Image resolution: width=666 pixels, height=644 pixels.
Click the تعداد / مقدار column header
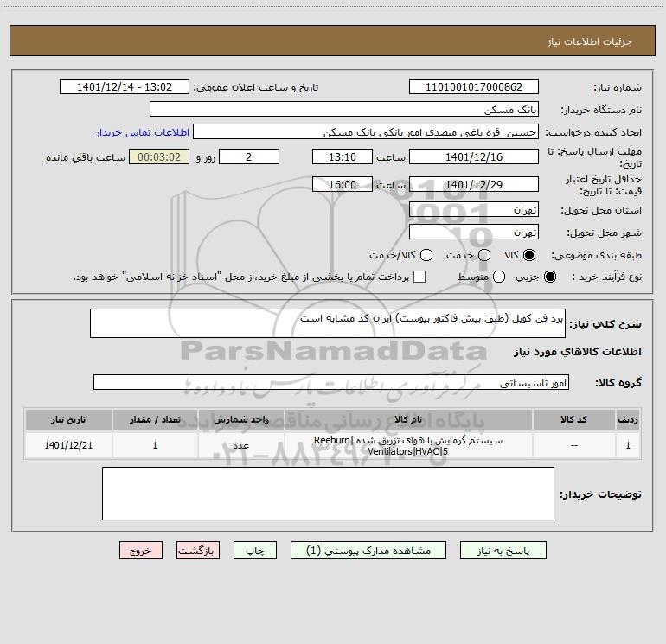pos(155,420)
